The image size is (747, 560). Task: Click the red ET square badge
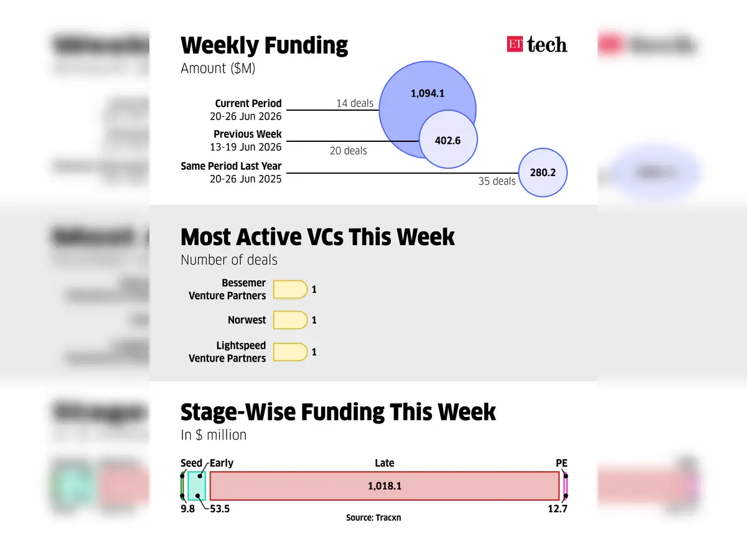click(514, 44)
